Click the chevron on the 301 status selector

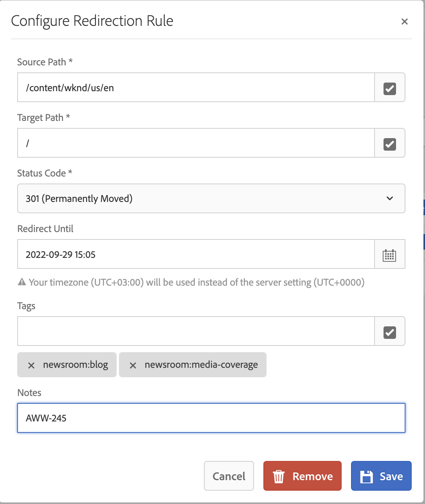pos(390,198)
